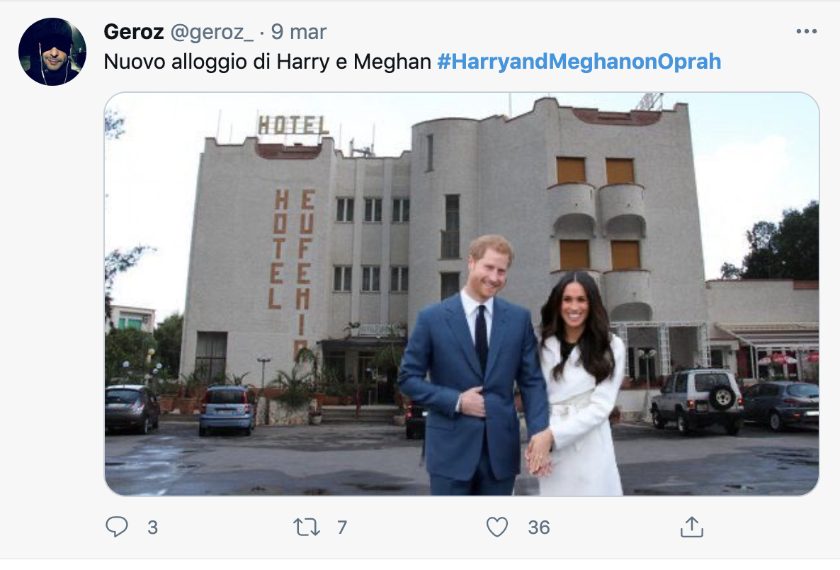The height and width of the screenshot is (570, 840).
Task: Click the man in the blue suit
Action: click(474, 380)
